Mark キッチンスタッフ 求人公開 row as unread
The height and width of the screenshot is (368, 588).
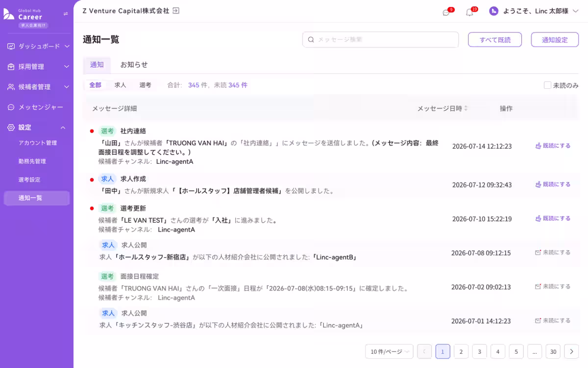point(553,320)
